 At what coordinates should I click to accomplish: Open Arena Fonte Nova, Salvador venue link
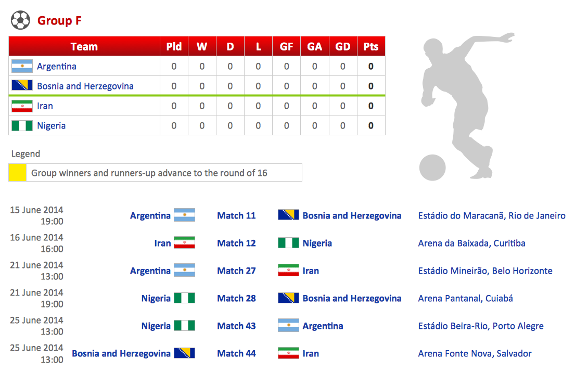(475, 353)
